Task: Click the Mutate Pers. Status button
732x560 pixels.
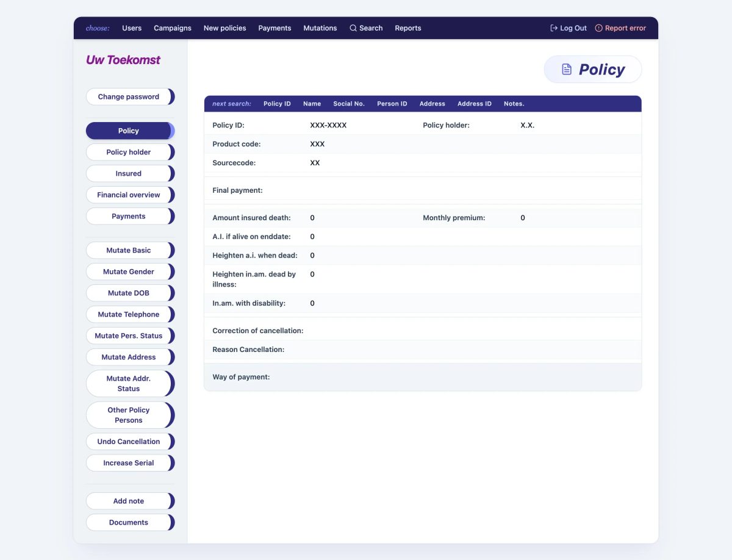Action: click(130, 336)
